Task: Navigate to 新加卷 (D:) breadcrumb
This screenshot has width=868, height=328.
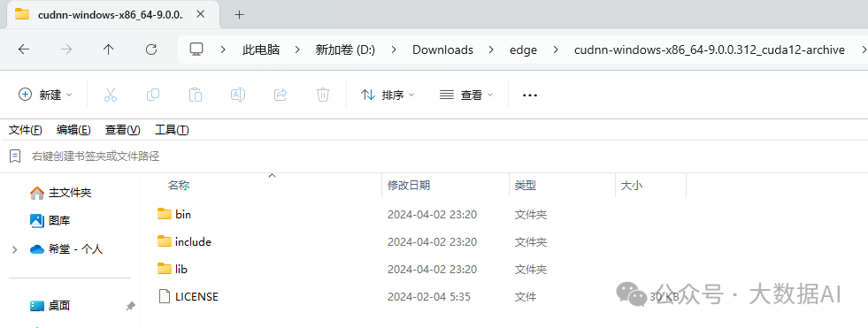Action: tap(345, 50)
